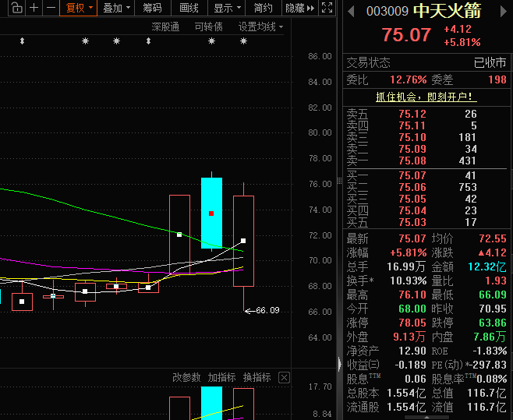Click the 总值 value 116.7亿
The image size is (513, 420).
[486, 393]
